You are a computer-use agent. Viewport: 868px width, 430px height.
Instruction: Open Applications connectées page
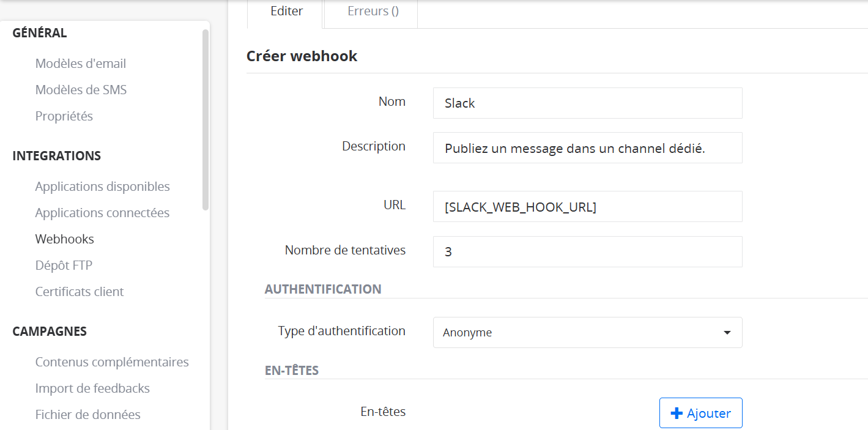102,213
